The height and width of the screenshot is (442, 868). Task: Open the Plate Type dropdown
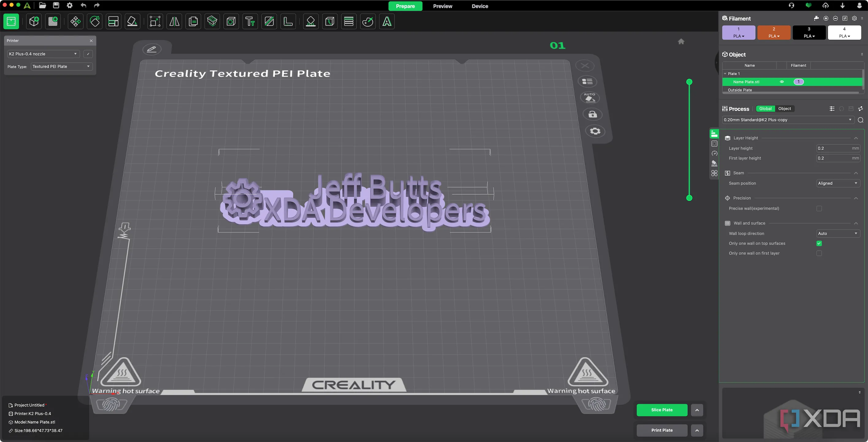tap(62, 67)
